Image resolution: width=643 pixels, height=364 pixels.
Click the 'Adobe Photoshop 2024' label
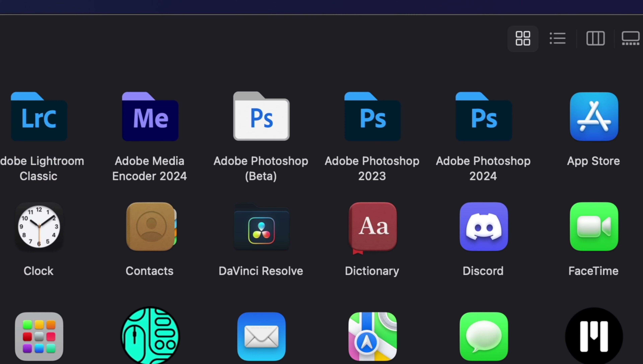pos(483,168)
